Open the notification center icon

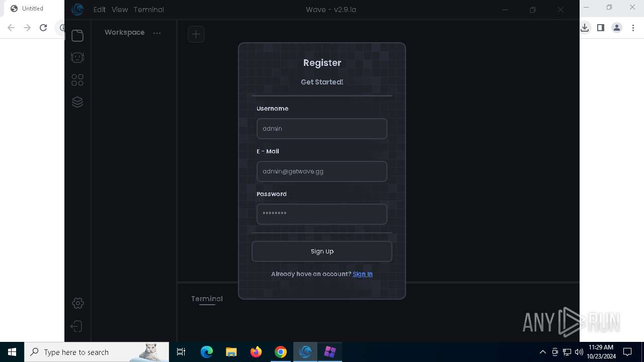click(627, 352)
